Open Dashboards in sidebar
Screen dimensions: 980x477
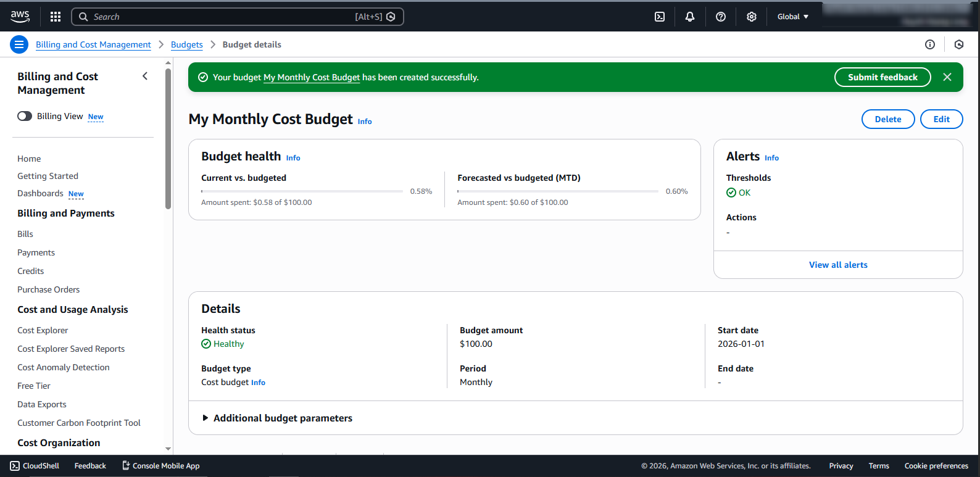click(40, 193)
